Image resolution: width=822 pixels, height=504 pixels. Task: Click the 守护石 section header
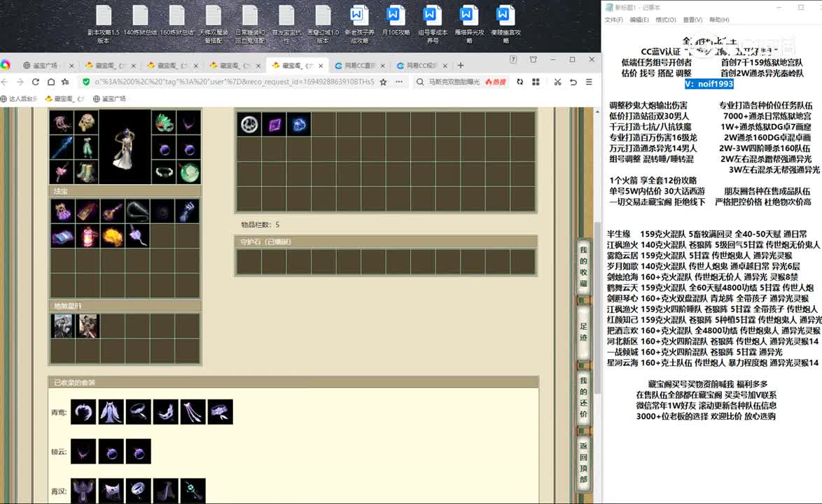point(386,241)
